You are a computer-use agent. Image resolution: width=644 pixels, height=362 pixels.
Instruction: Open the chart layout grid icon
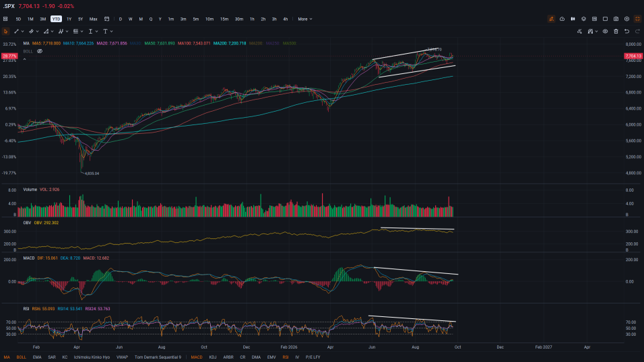(5, 19)
